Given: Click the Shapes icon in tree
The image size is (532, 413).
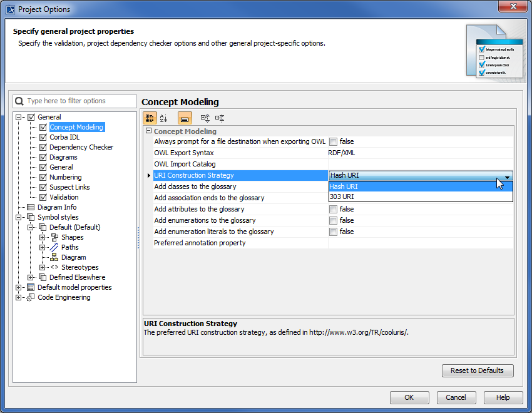Looking at the screenshot, I should [x=54, y=237].
